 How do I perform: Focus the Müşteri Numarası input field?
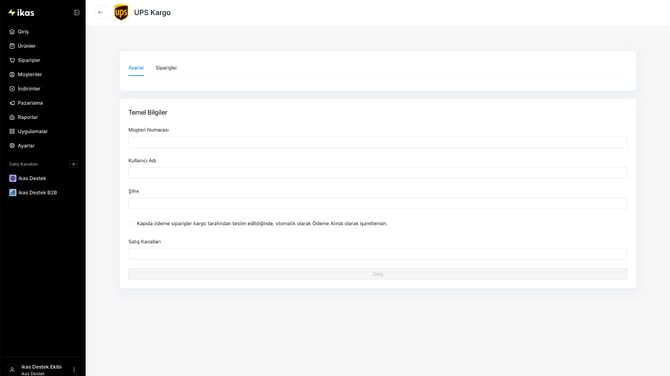click(378, 142)
